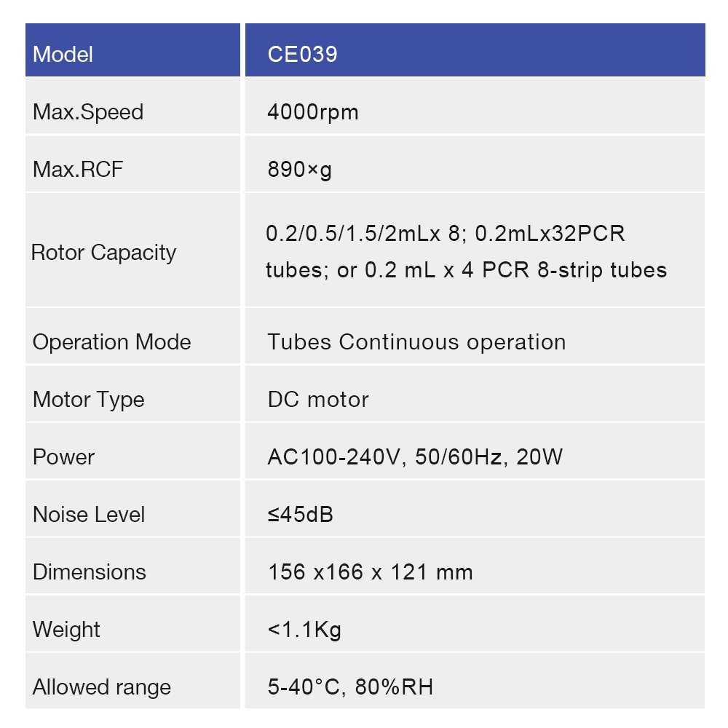728x728 pixels.
Task: Select the ≤45dB value
Action: (301, 515)
